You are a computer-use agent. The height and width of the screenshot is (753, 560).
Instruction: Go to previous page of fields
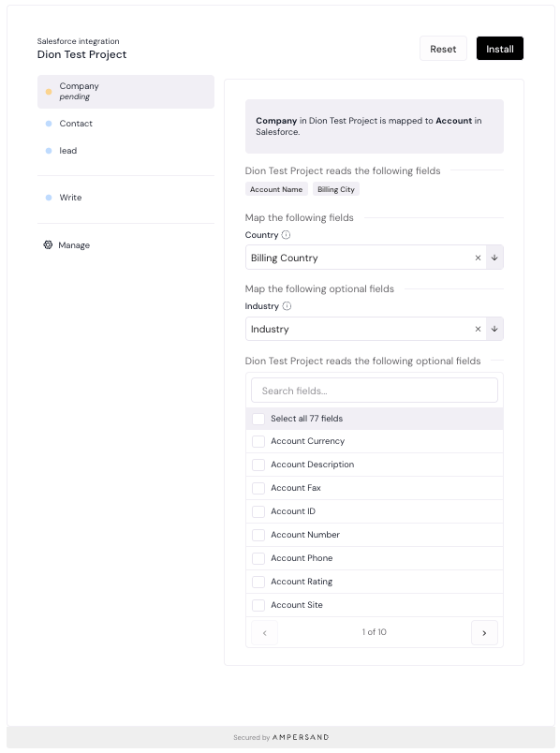(x=264, y=633)
